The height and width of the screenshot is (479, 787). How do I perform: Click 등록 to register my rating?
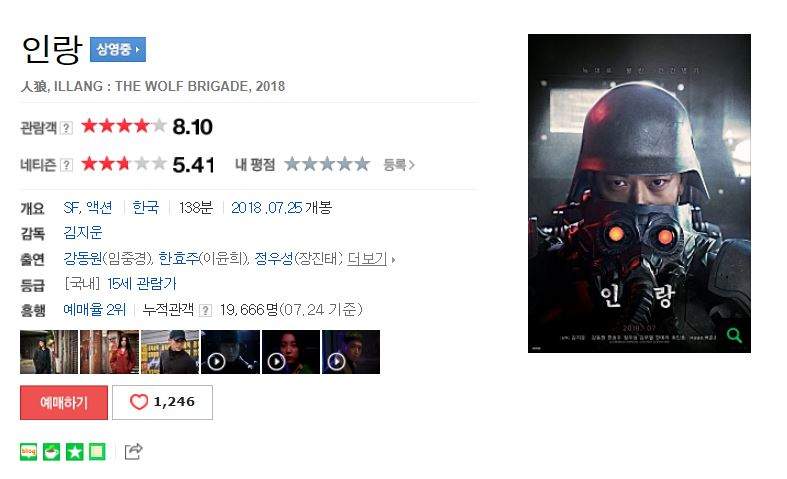(399, 165)
